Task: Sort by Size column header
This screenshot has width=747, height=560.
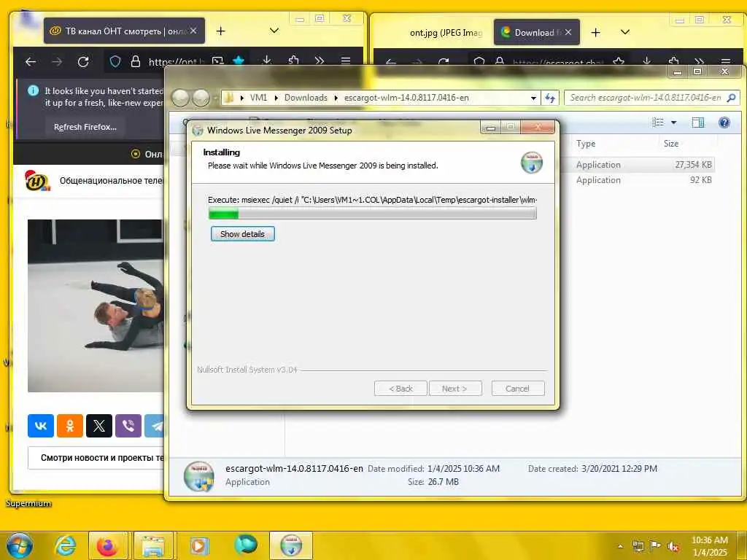Action: point(671,144)
